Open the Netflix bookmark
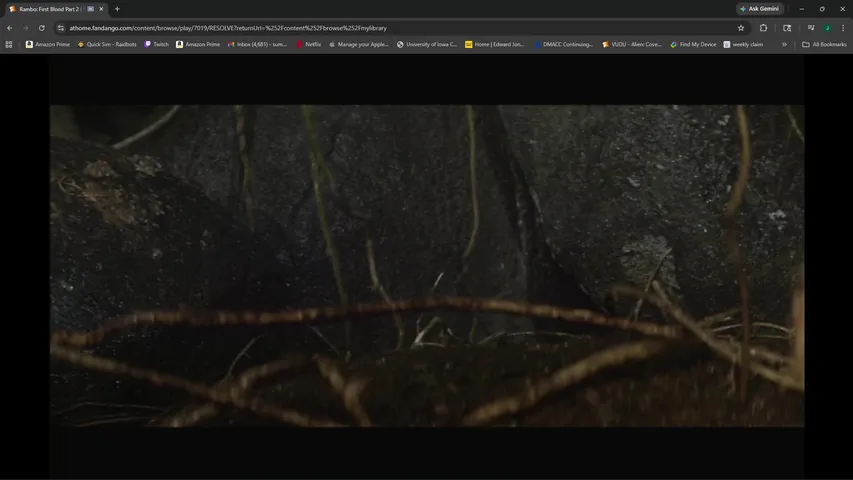This screenshot has height=480, width=853. [x=308, y=45]
